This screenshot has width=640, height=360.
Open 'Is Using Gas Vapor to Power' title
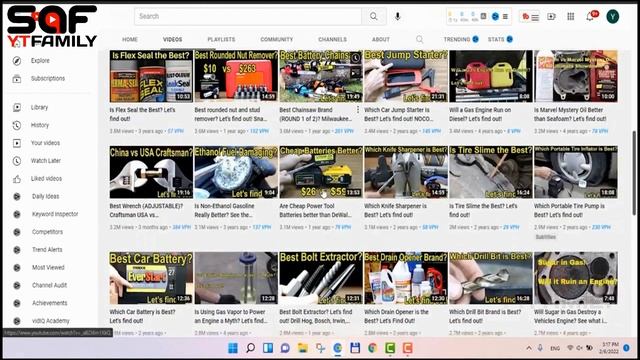(231, 316)
